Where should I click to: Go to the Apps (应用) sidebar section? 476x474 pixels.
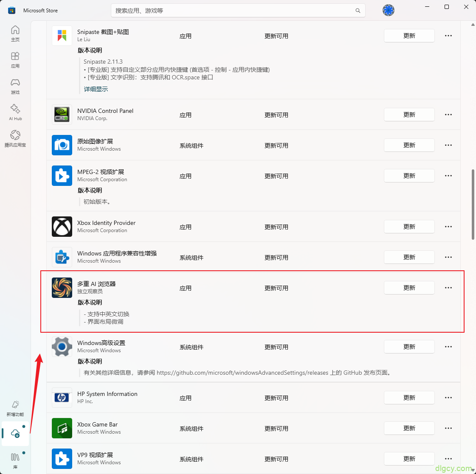pyautogui.click(x=15, y=59)
